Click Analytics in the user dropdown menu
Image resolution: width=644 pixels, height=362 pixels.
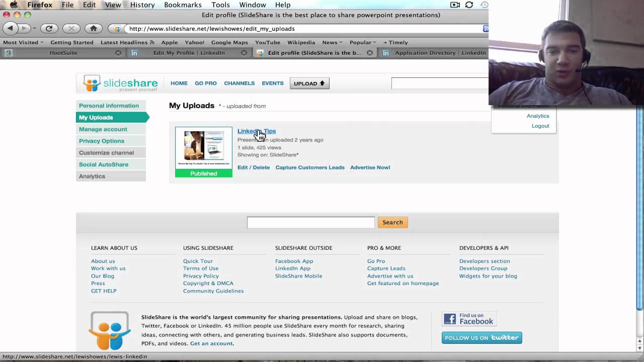point(538,116)
